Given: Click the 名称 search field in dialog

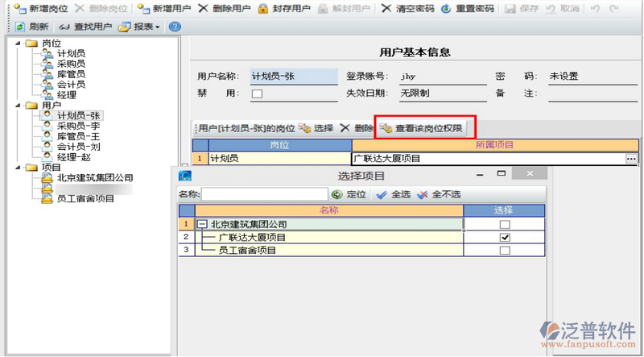Looking at the screenshot, I should click(x=265, y=194).
